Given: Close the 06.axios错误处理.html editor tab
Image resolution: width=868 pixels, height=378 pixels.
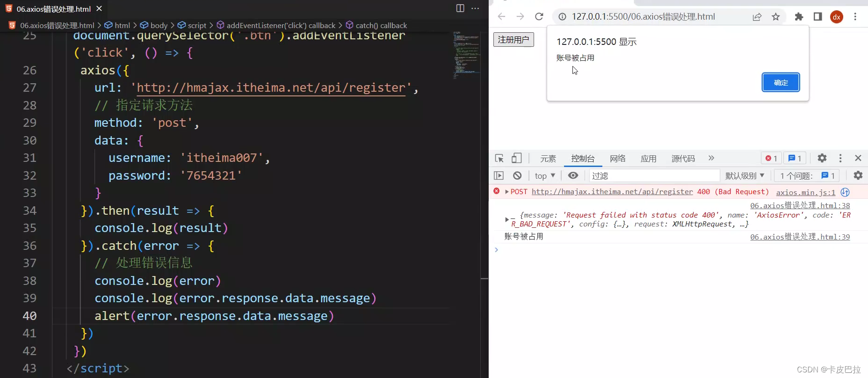Looking at the screenshot, I should (x=99, y=8).
